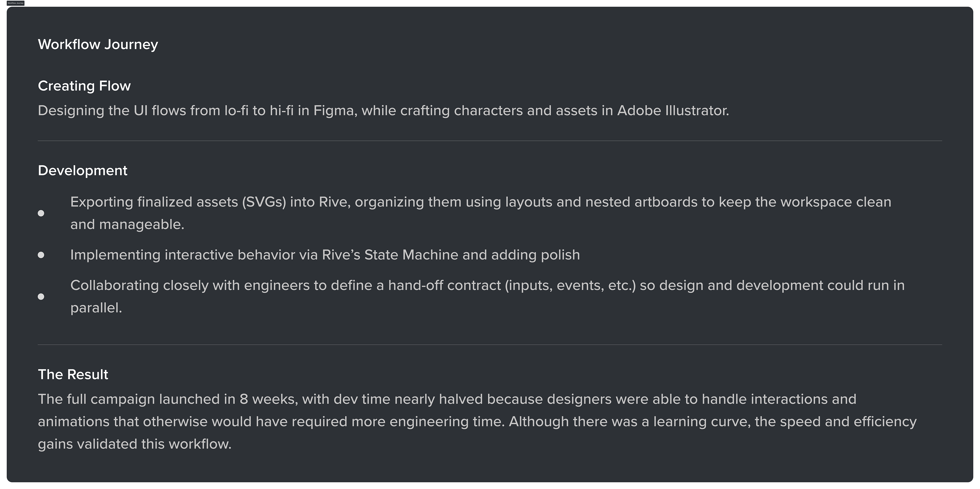980x489 pixels.
Task: Click the bullet dot beside Implementing interactive behavior
Action: click(x=41, y=255)
